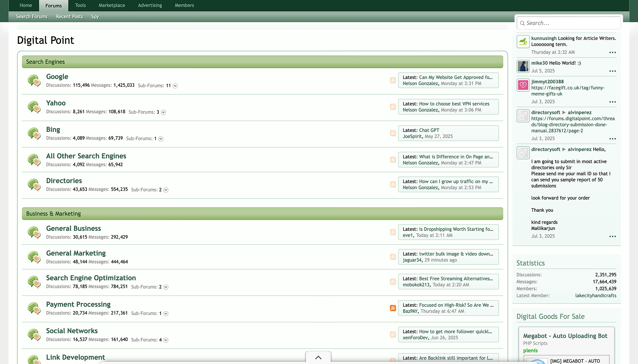
Task: Open the facegift.co.uk funny meme gifts link
Action: [568, 91]
